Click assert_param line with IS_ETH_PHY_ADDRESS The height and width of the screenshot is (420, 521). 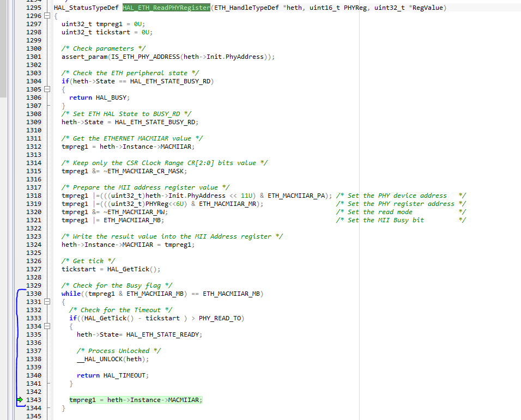(x=168, y=57)
